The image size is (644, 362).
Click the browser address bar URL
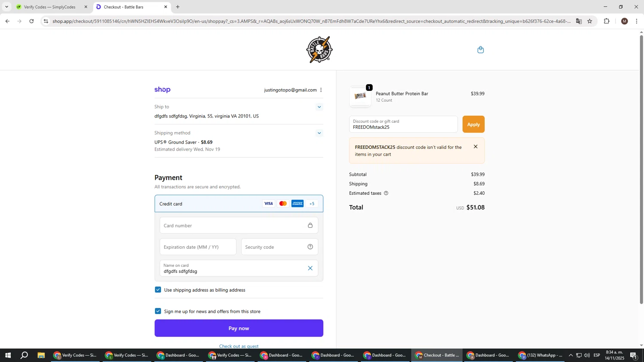(311, 21)
